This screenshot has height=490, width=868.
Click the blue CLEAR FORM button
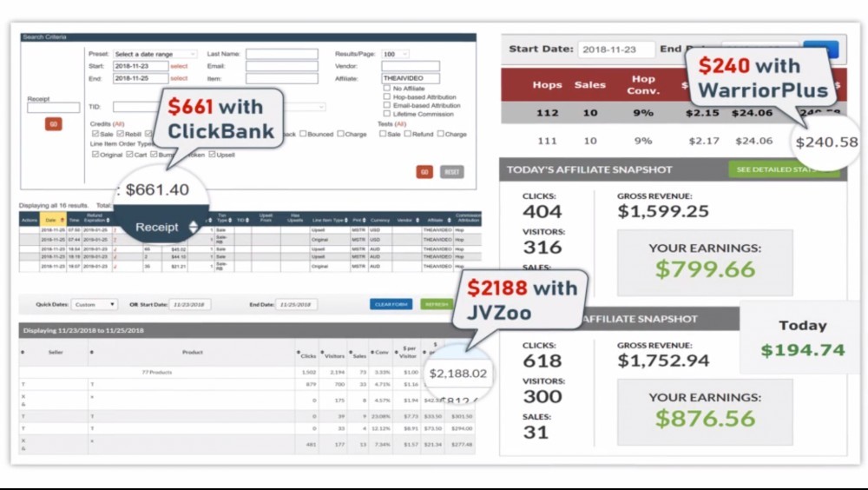[391, 304]
